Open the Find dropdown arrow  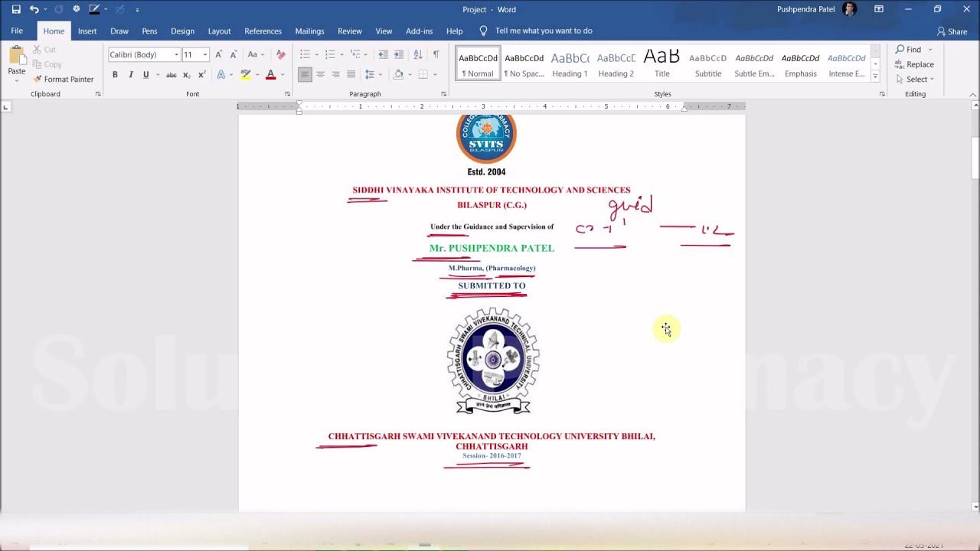[930, 50]
